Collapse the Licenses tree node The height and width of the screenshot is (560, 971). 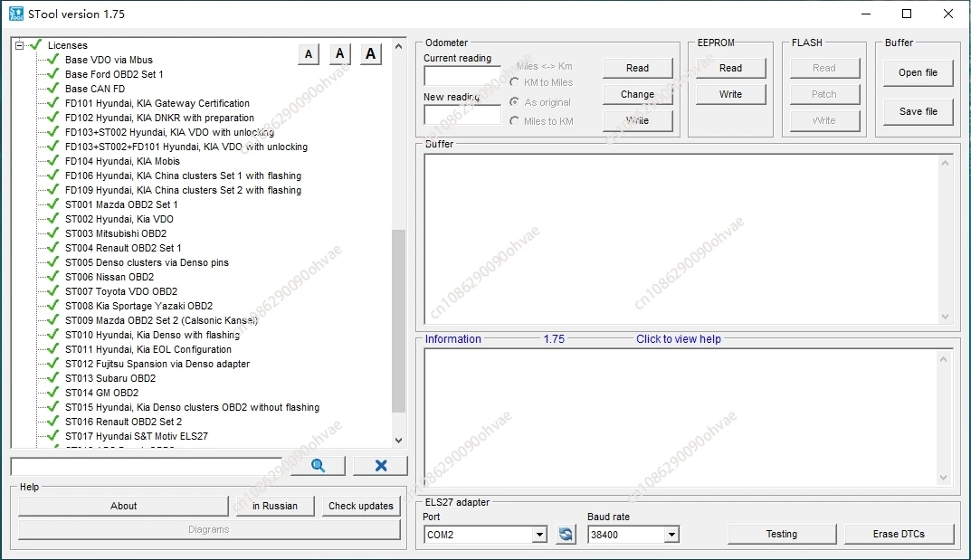tap(19, 45)
